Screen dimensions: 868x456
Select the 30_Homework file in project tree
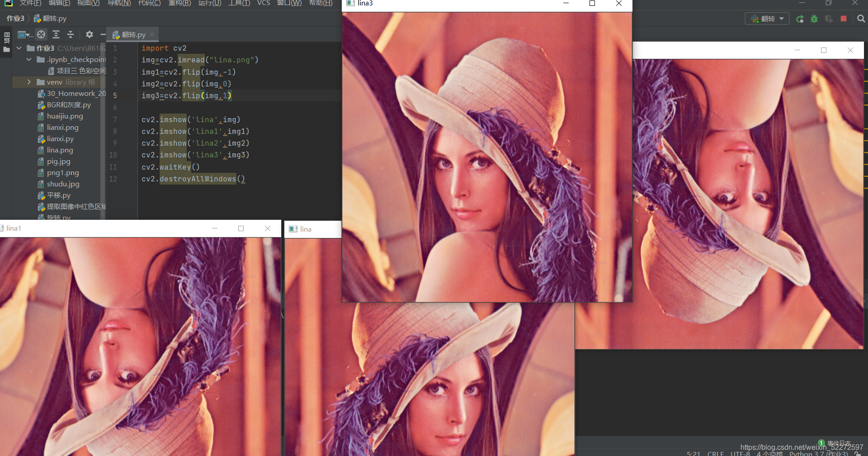tap(72, 94)
